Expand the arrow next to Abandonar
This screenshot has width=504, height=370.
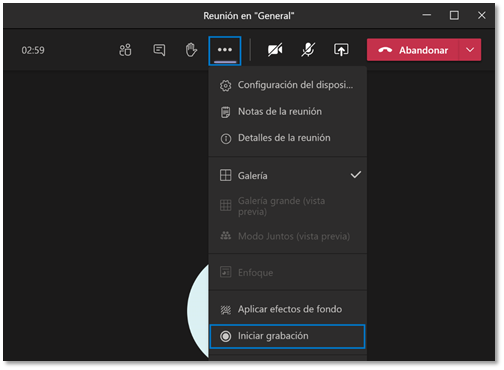(x=470, y=50)
